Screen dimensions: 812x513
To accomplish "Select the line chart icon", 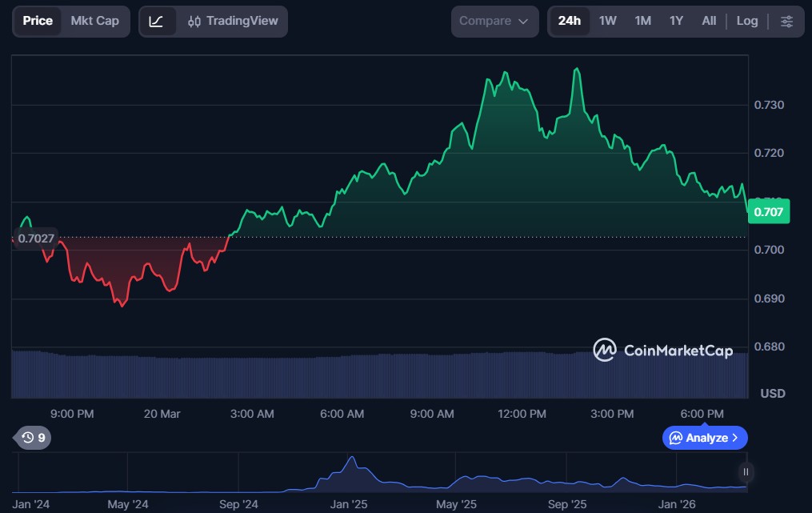I will pos(157,22).
